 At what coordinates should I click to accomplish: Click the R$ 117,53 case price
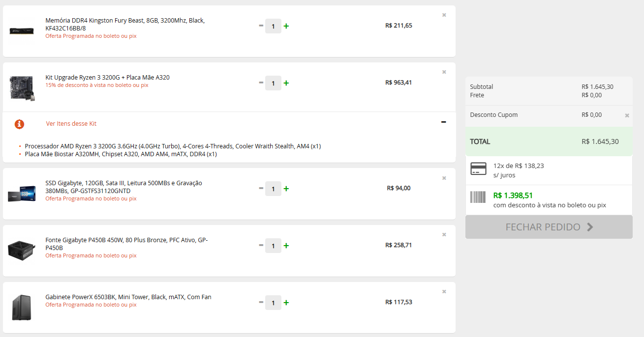click(399, 302)
